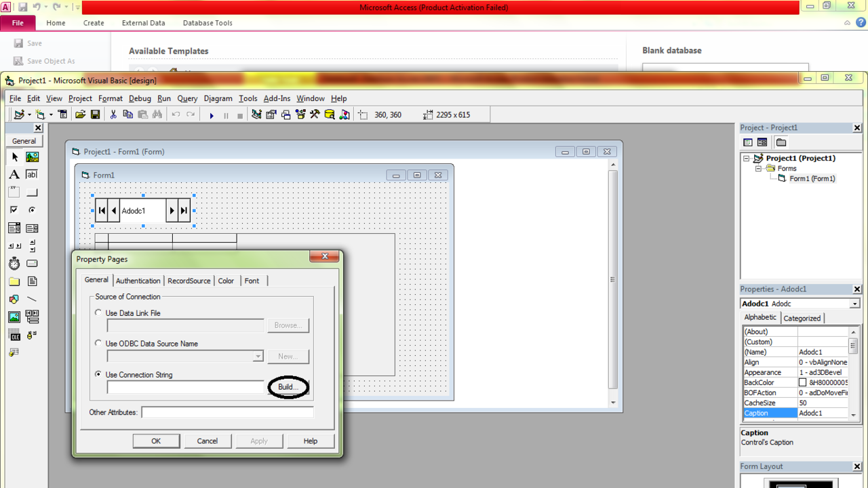Select the DriveListBox tool in toolbox
The image size is (868, 488).
tap(32, 263)
